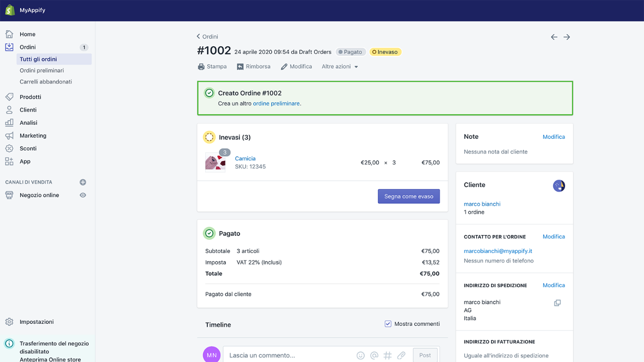
Task: Go back to Ordini list
Action: pos(207,37)
